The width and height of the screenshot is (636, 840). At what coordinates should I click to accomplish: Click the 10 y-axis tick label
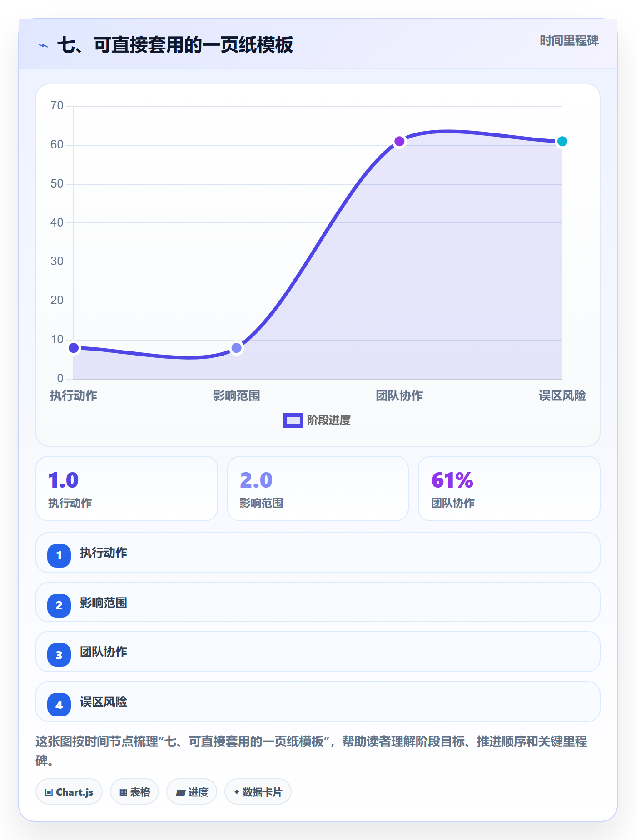click(57, 340)
